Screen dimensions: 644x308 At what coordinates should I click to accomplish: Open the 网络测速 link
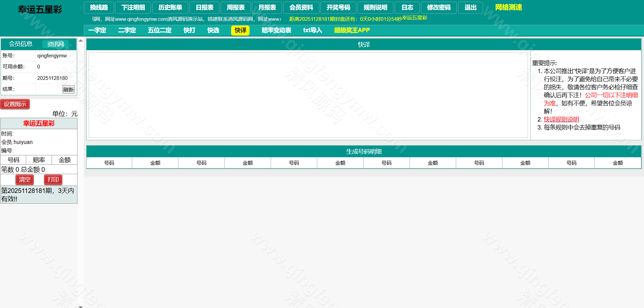tap(508, 7)
